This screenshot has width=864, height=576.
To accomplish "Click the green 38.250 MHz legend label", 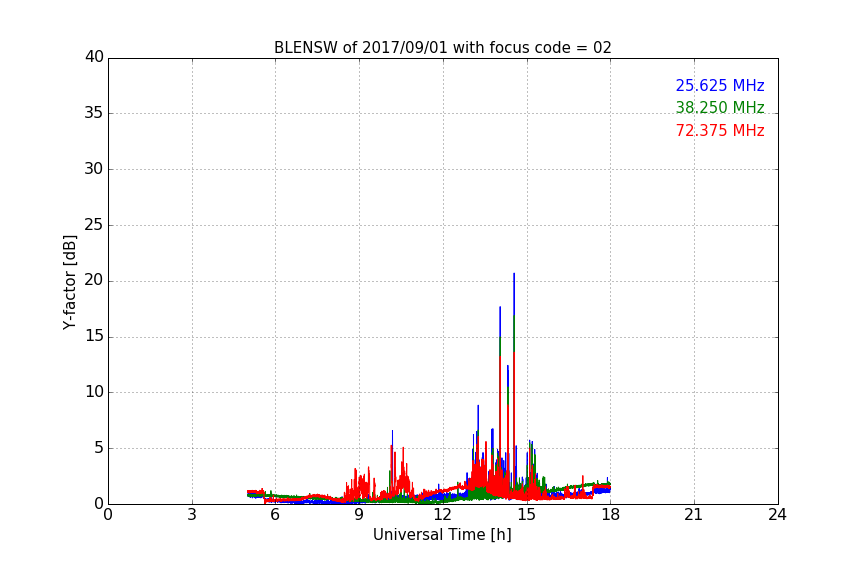I will [720, 107].
